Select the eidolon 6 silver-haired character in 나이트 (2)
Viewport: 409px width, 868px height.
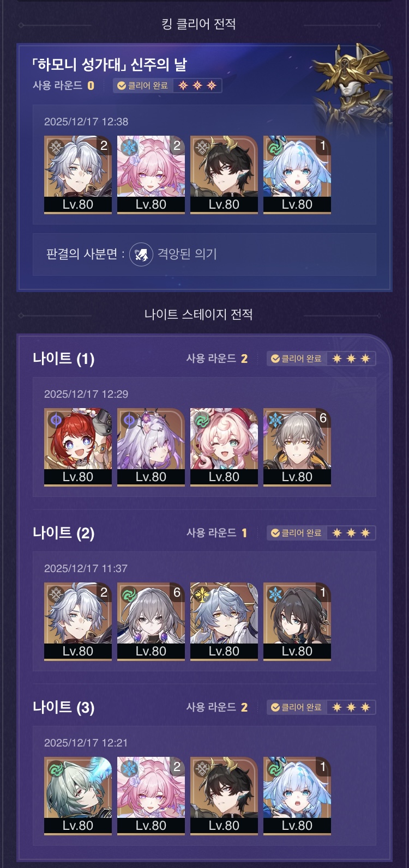(151, 621)
